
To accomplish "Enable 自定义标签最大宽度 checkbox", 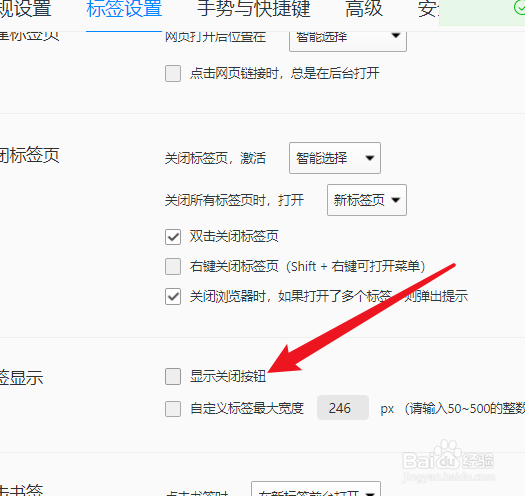I will [x=173, y=409].
